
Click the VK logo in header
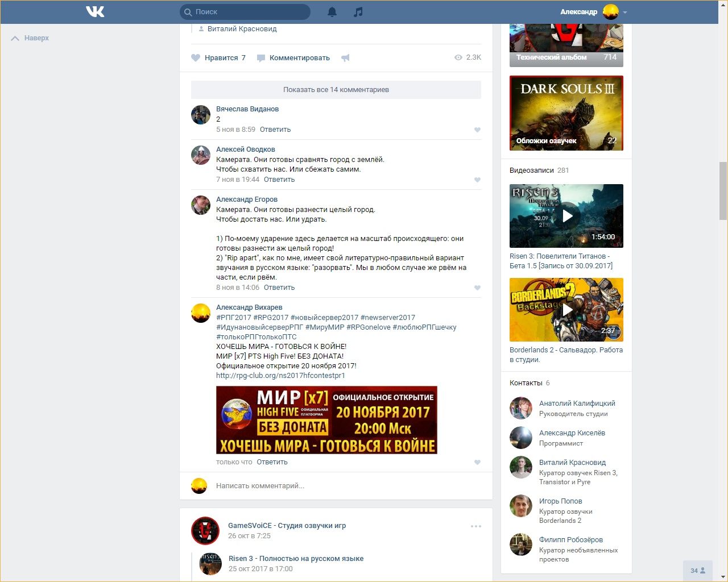95,11
